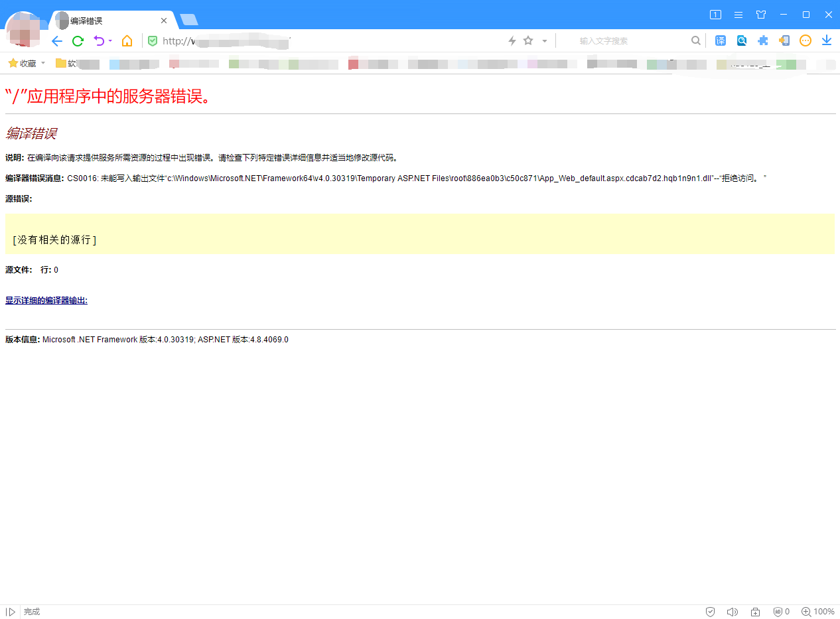Reload the page with the green refresh icon
This screenshot has height=619, width=840.
[x=78, y=41]
